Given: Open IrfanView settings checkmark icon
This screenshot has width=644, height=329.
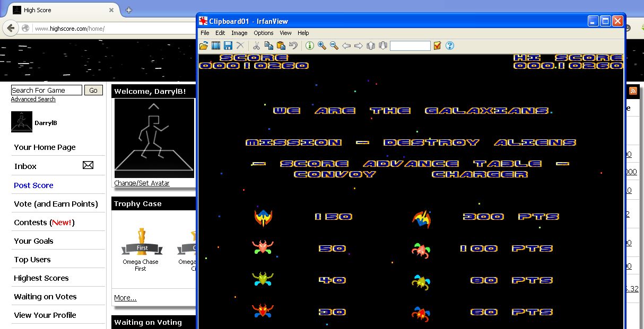Looking at the screenshot, I should point(437,46).
